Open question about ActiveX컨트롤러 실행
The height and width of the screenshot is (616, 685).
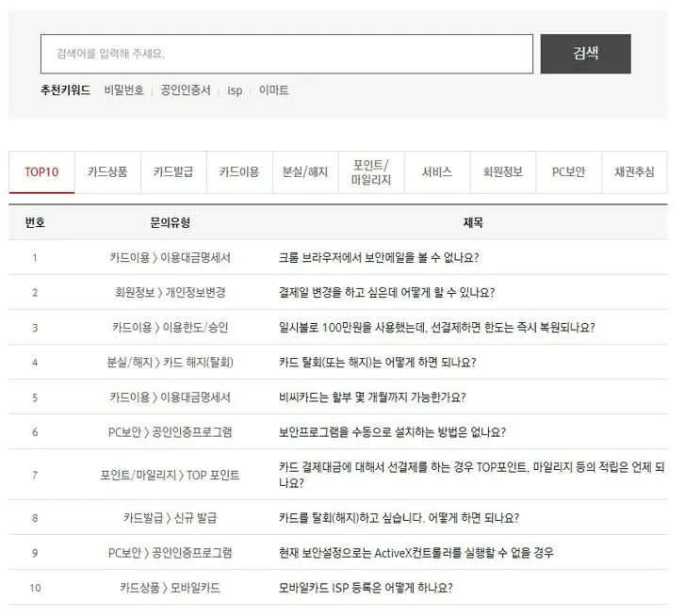click(x=416, y=553)
